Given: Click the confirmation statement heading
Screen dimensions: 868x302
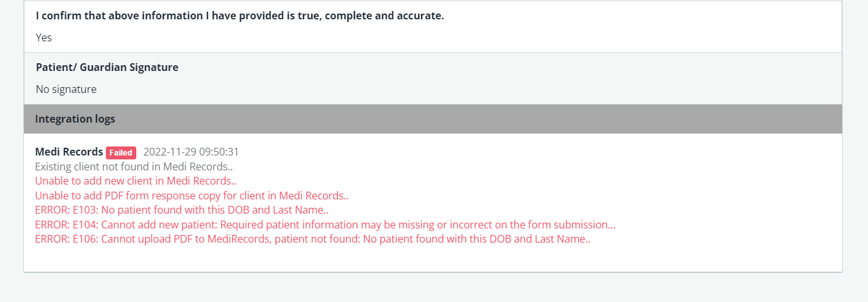Looking at the screenshot, I should 240,15.
